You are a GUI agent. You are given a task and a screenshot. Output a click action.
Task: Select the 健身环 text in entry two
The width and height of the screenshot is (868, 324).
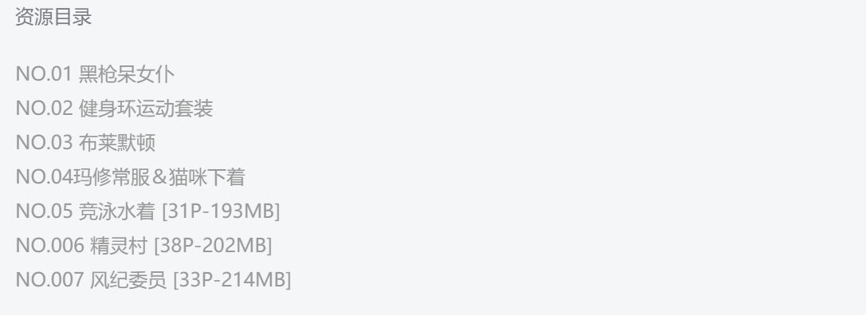pos(108,109)
